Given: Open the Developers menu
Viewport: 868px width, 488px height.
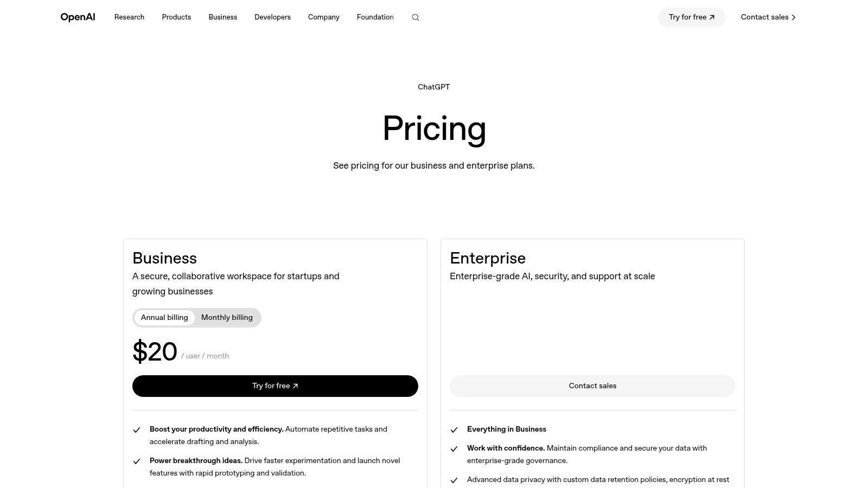Looking at the screenshot, I should coord(272,17).
